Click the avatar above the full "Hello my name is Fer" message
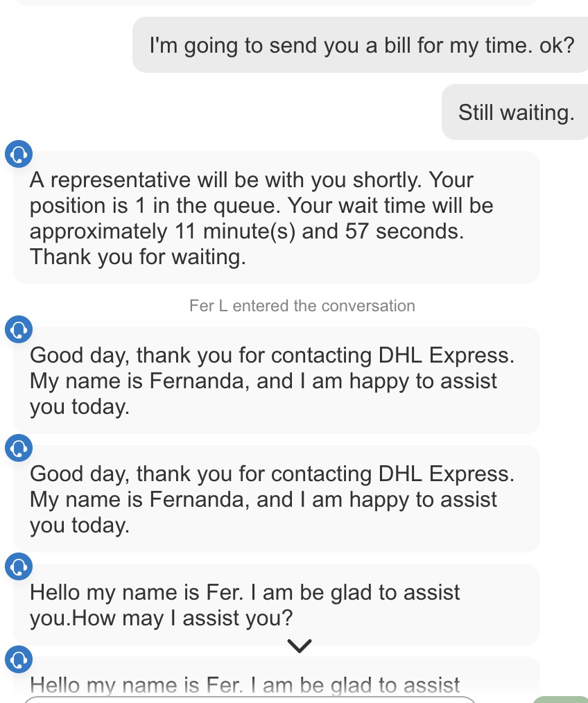Image resolution: width=588 pixels, height=703 pixels. point(19,566)
